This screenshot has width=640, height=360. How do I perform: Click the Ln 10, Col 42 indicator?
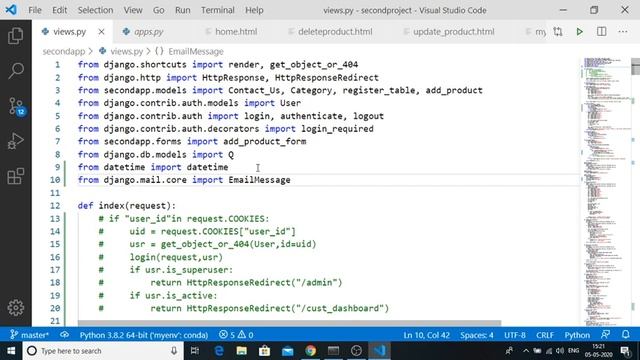pos(427,335)
